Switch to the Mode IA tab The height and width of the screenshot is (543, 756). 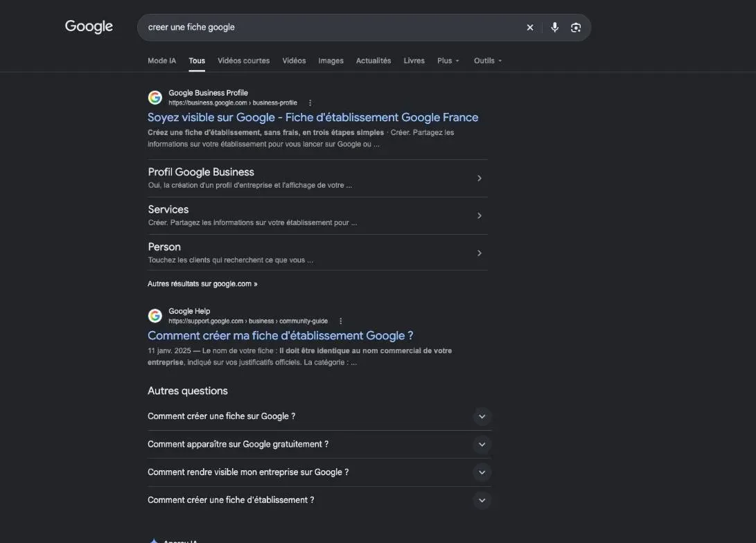click(161, 61)
